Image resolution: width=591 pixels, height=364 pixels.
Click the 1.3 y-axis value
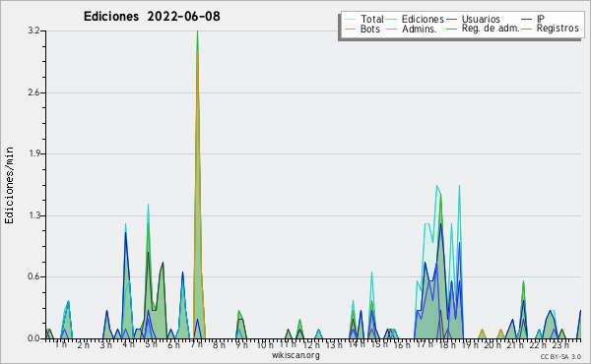(33, 215)
